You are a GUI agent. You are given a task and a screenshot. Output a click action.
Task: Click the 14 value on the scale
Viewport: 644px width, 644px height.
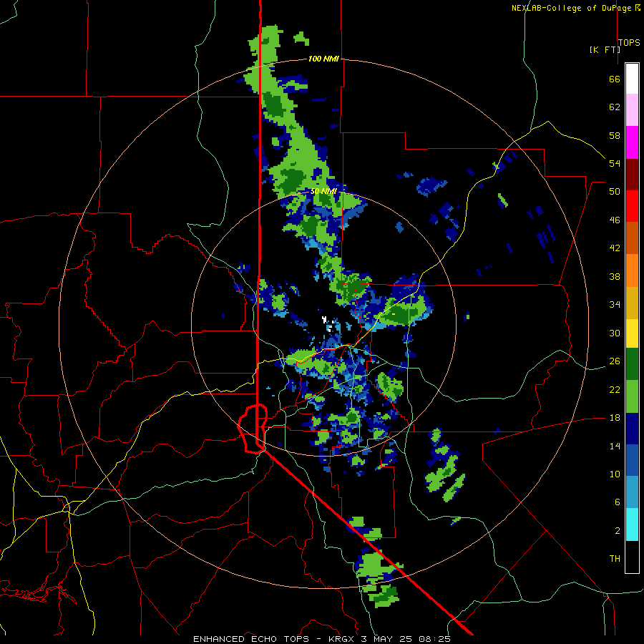tap(615, 446)
